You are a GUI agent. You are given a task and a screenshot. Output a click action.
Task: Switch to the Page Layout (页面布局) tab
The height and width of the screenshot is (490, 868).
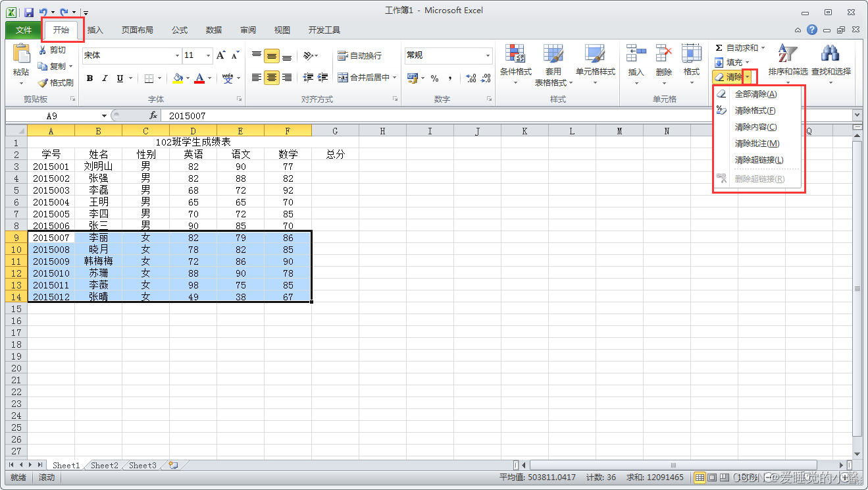(138, 30)
